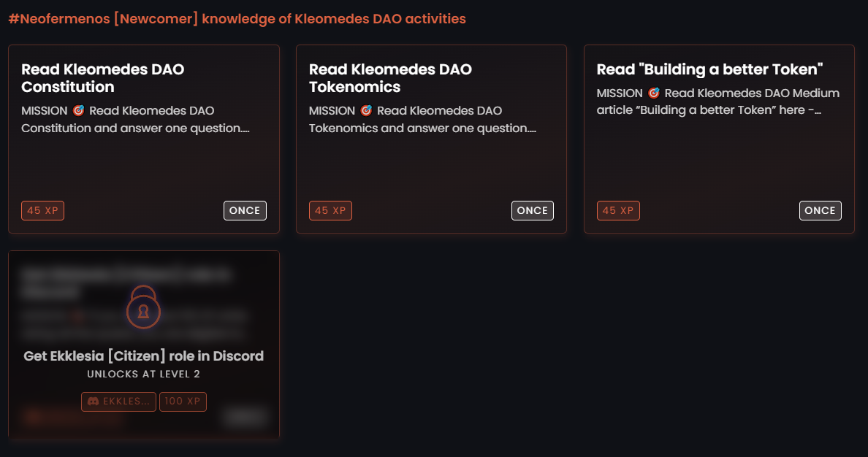Click UNLOCKS AT LEVEL 2 progress label
Image resolution: width=868 pixels, height=457 pixels.
tap(143, 373)
